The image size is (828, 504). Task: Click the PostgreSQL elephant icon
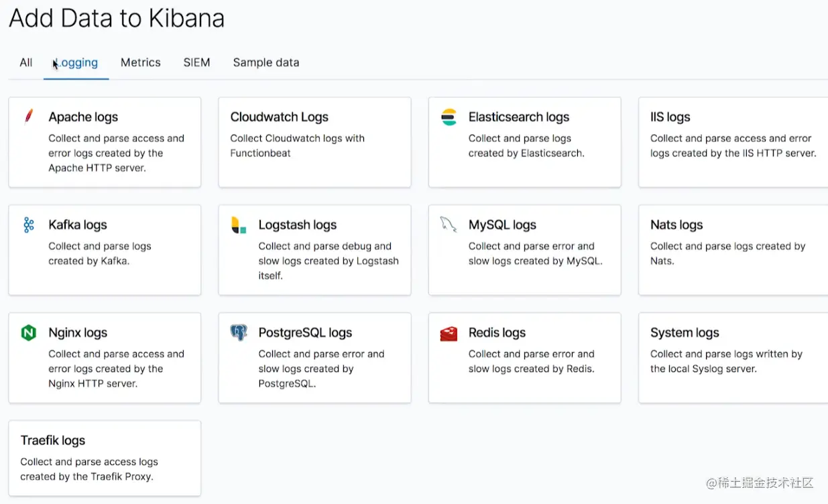tap(239, 332)
